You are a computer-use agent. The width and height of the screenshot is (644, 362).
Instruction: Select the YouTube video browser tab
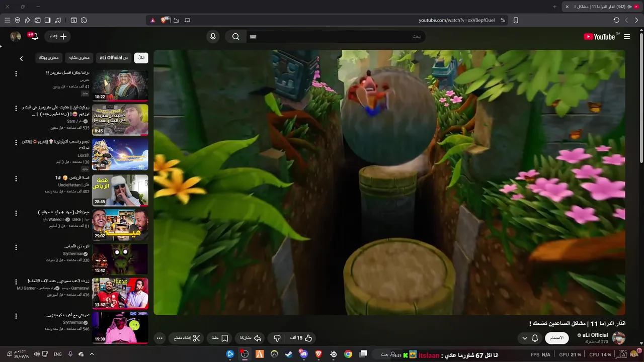coord(601,7)
